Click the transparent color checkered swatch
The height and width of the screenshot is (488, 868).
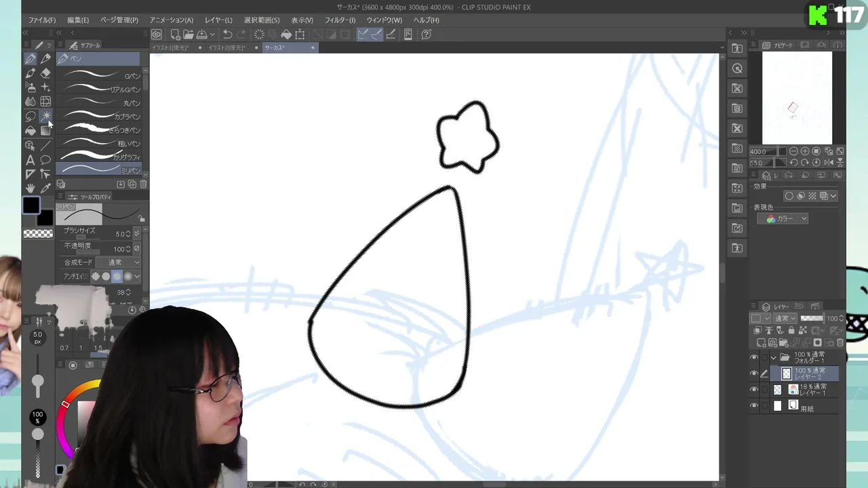38,234
